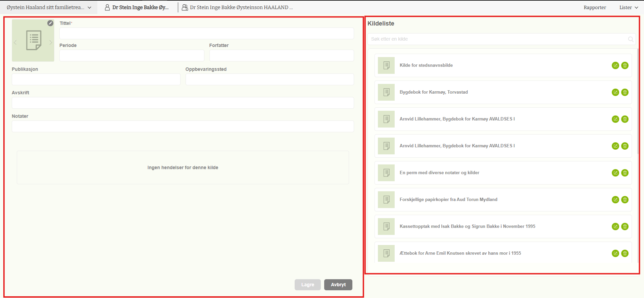Show previous source image with left arrow

(x=15, y=42)
